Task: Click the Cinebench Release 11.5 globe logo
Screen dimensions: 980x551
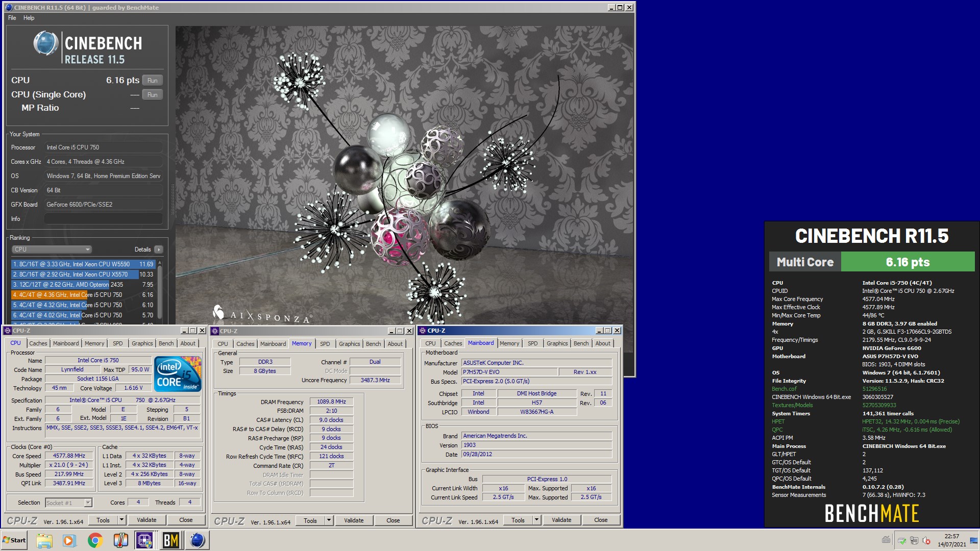Action: click(45, 43)
